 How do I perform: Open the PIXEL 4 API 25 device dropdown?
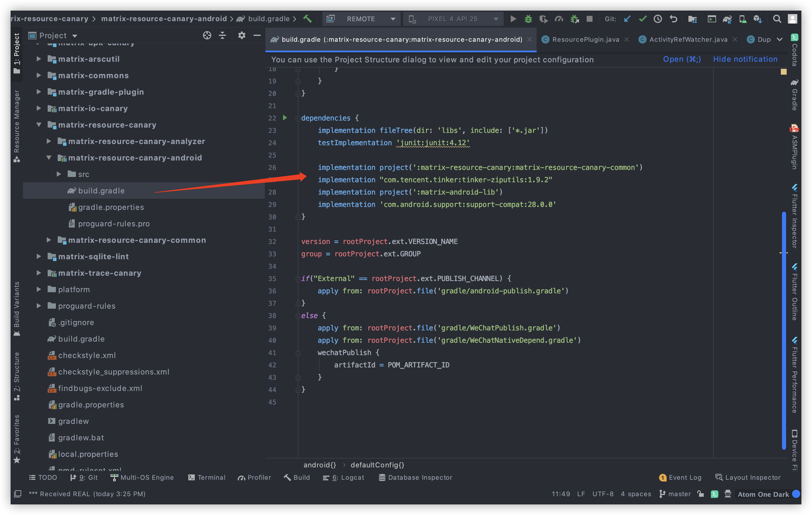click(x=454, y=19)
